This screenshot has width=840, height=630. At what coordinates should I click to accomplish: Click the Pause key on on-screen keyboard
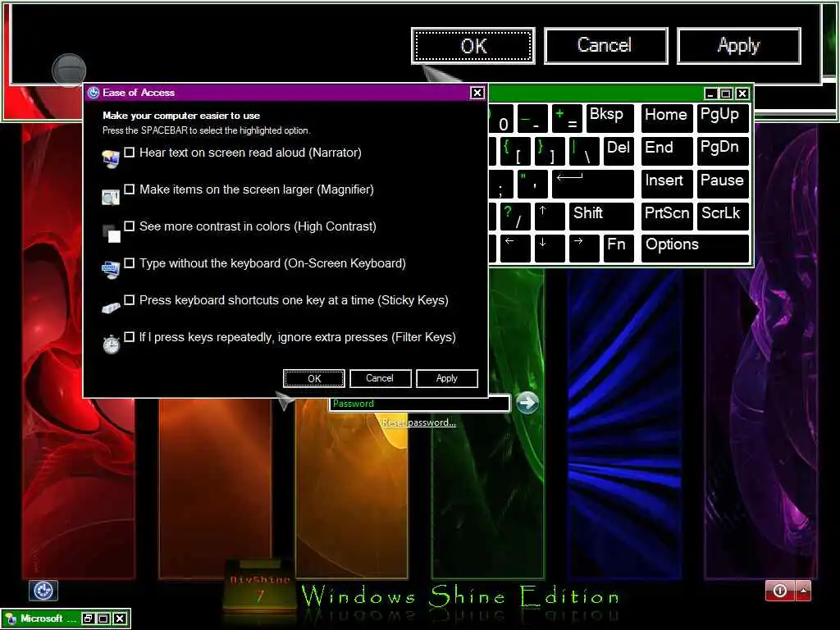[x=723, y=184]
